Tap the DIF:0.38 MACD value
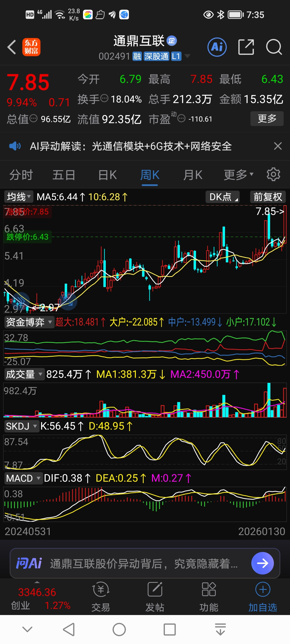This screenshot has width=290, height=644. pyautogui.click(x=67, y=478)
